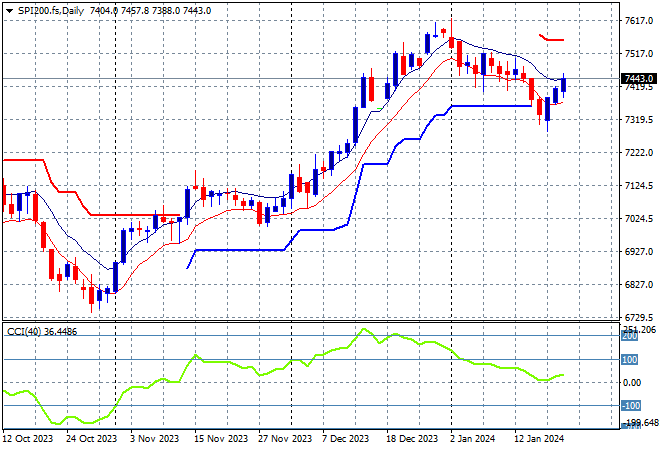Click the SPI200.fs,Daily chart title text
The image size is (660, 450).
tap(50, 9)
